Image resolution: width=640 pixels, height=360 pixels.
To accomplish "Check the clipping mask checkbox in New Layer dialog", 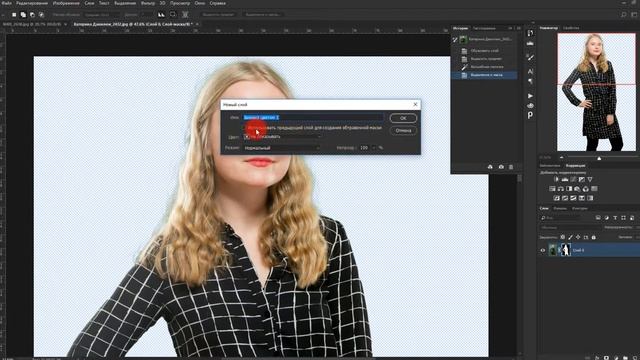I will (247, 128).
